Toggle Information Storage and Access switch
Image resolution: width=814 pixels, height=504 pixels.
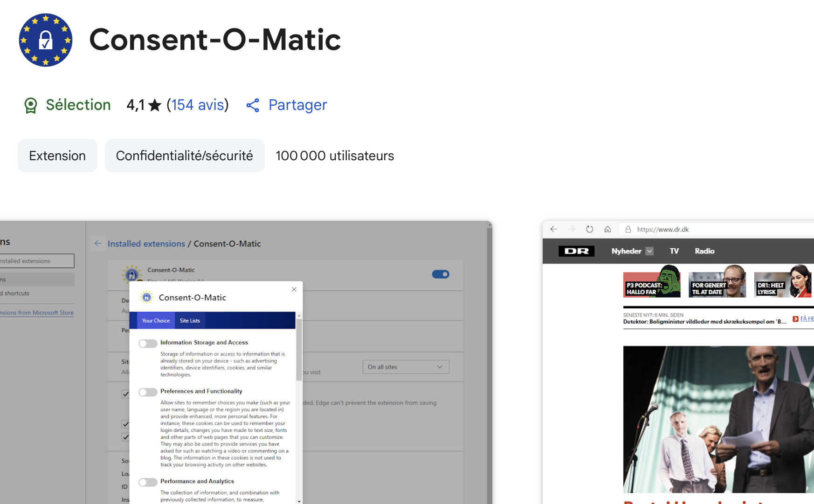coord(148,343)
